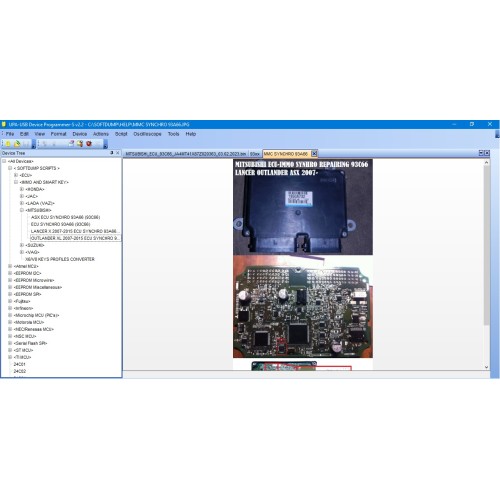Expand the VAG tree node
This screenshot has width=500, height=500.
coord(22,252)
